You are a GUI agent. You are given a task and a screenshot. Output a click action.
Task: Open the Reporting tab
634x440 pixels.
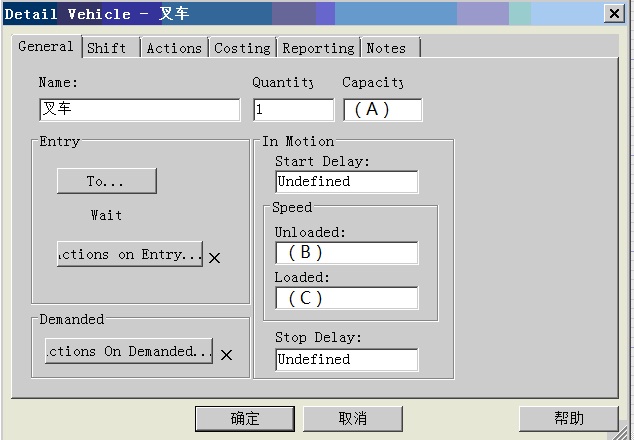tap(318, 48)
